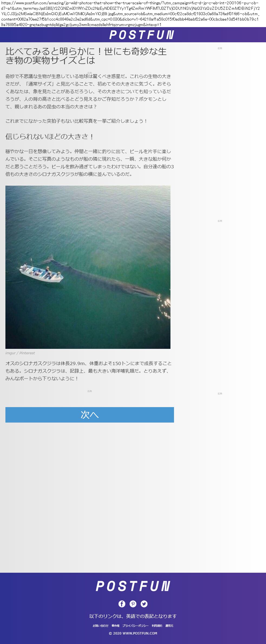Image resolution: width=266 pixels, height=644 pixels.
Task: Open the 著作権 footer link
Action: pyautogui.click(x=115, y=626)
